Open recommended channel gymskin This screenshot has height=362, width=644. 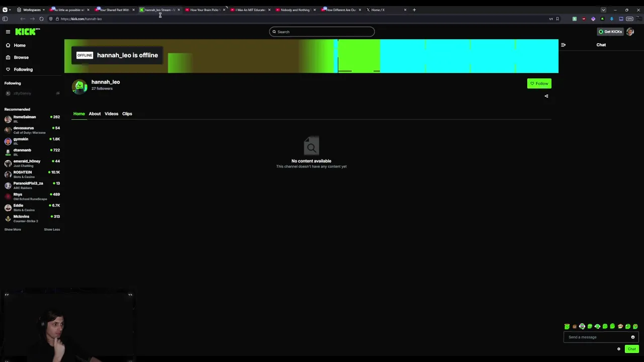pos(32,141)
